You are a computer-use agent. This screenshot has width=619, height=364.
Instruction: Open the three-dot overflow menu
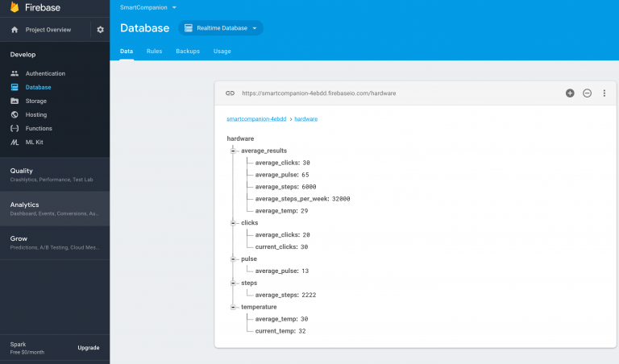click(x=604, y=93)
